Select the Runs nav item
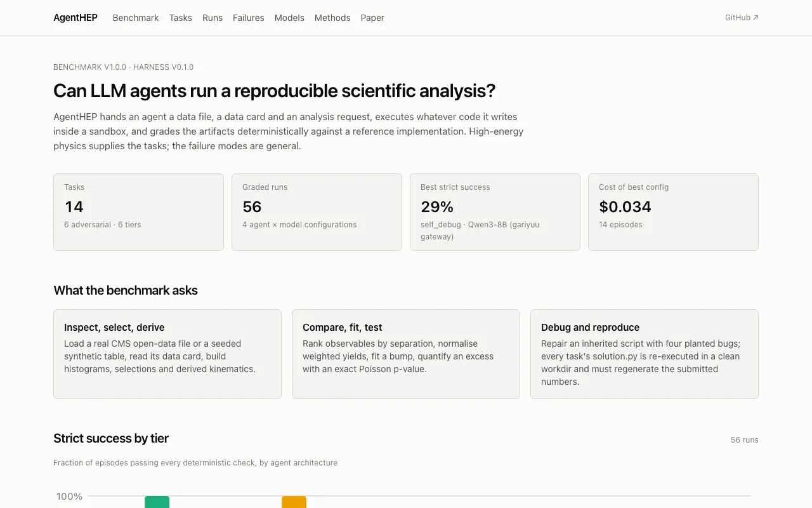This screenshot has width=812, height=508. (x=213, y=18)
